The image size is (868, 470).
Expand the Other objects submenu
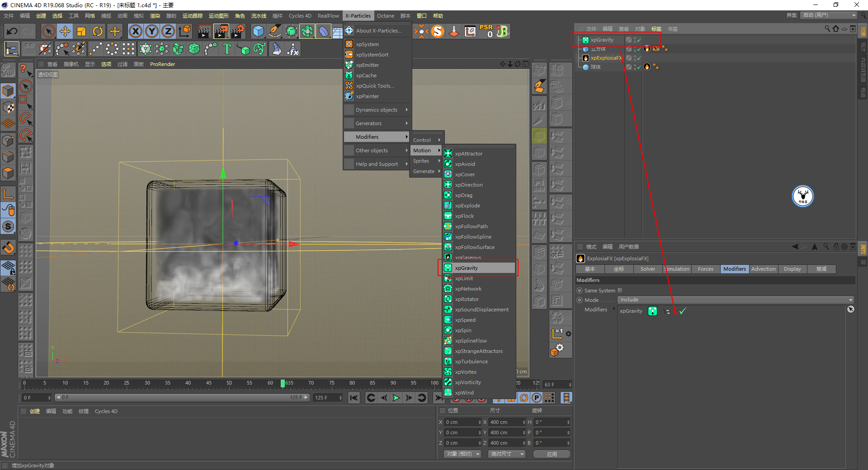(x=377, y=150)
